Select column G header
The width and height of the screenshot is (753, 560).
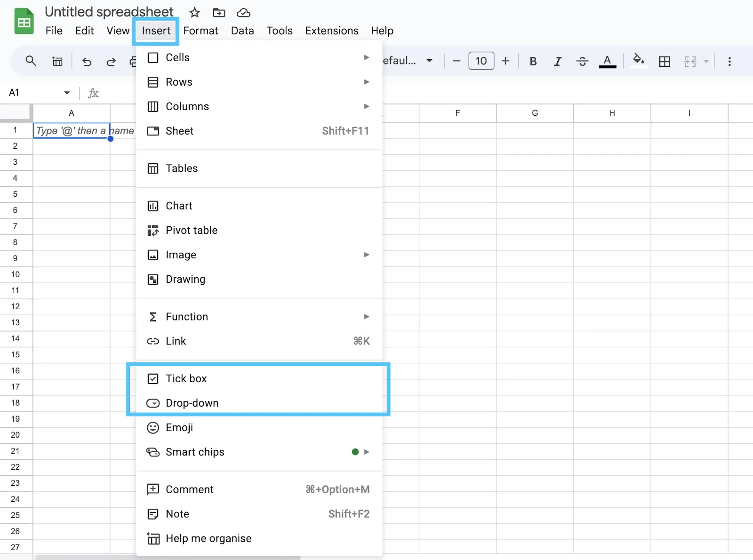tap(535, 113)
